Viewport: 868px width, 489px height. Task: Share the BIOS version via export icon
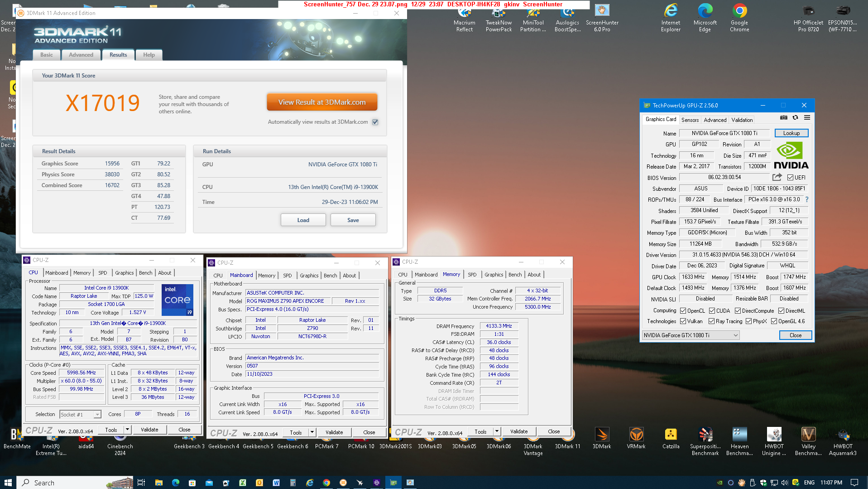(x=777, y=177)
